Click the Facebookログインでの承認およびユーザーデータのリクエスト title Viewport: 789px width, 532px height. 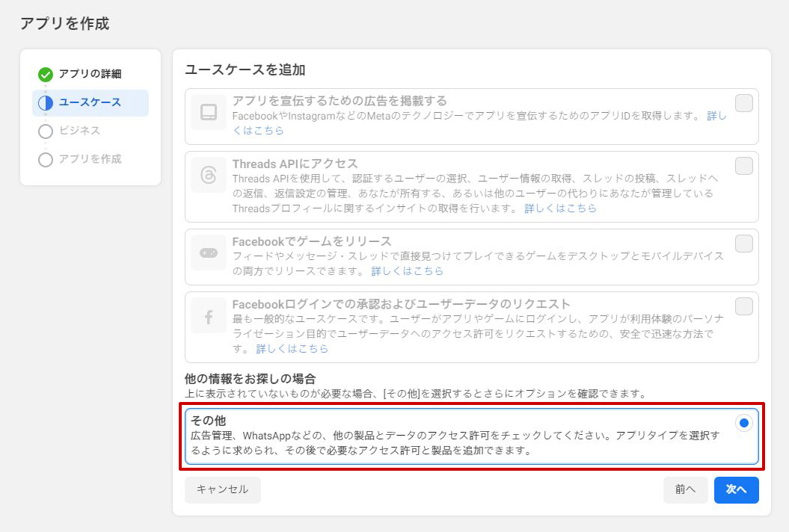point(401,304)
